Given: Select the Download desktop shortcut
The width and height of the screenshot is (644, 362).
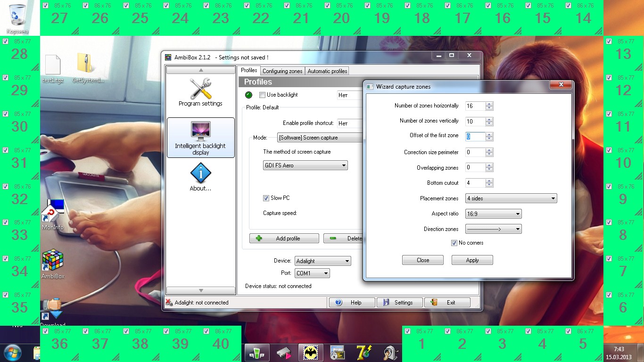Looking at the screenshot, I should click(52, 312).
